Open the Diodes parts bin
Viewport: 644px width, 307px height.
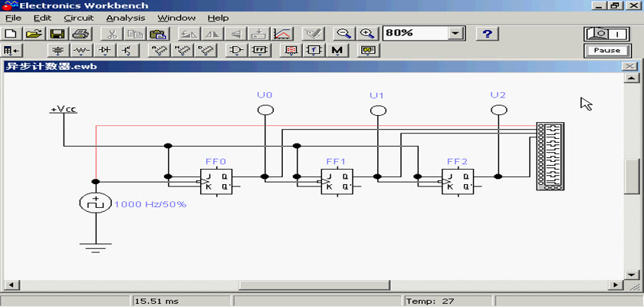point(104,51)
